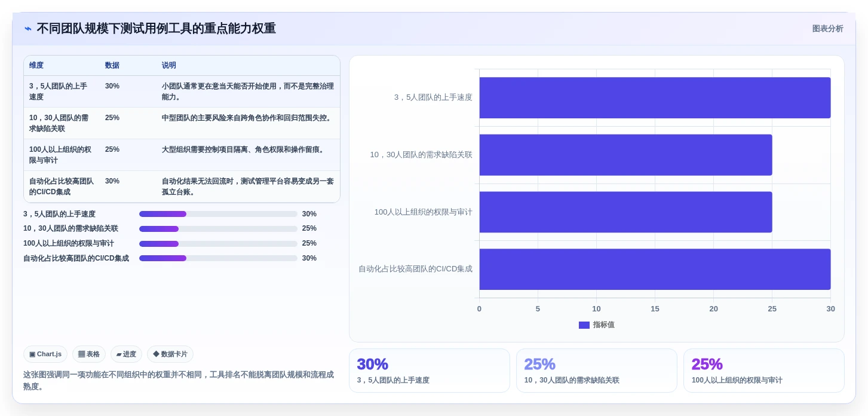Click y-axis label 自动化占比较高团队的CI/CD集成 in chart

(415, 269)
